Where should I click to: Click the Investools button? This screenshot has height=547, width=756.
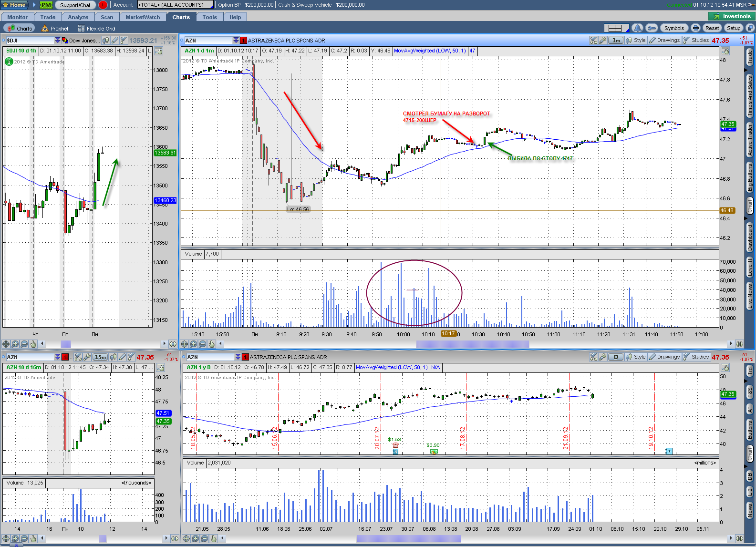coord(733,16)
